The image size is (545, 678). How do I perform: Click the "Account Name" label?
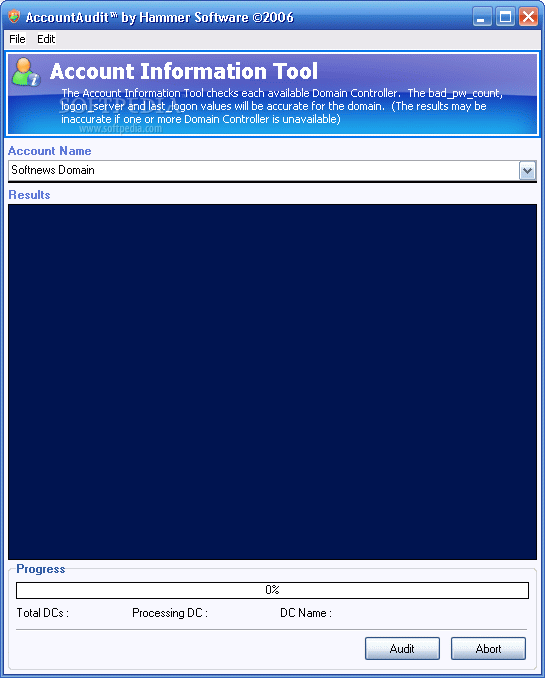tap(50, 150)
